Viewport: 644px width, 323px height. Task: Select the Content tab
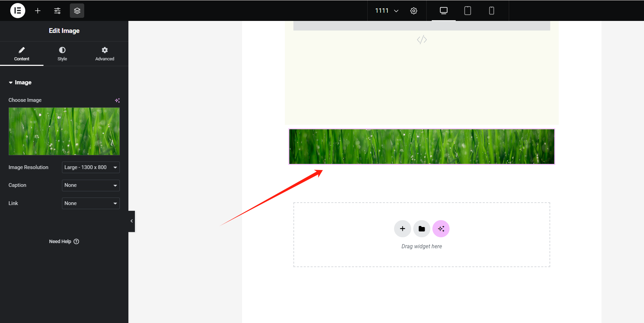pos(22,53)
